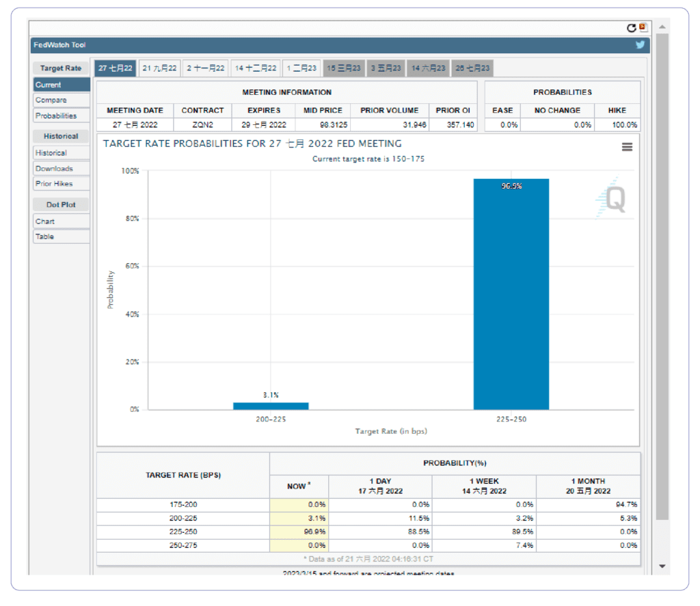The width and height of the screenshot is (700, 606).
Task: Click the Q watermark logo in chart
Action: click(611, 197)
